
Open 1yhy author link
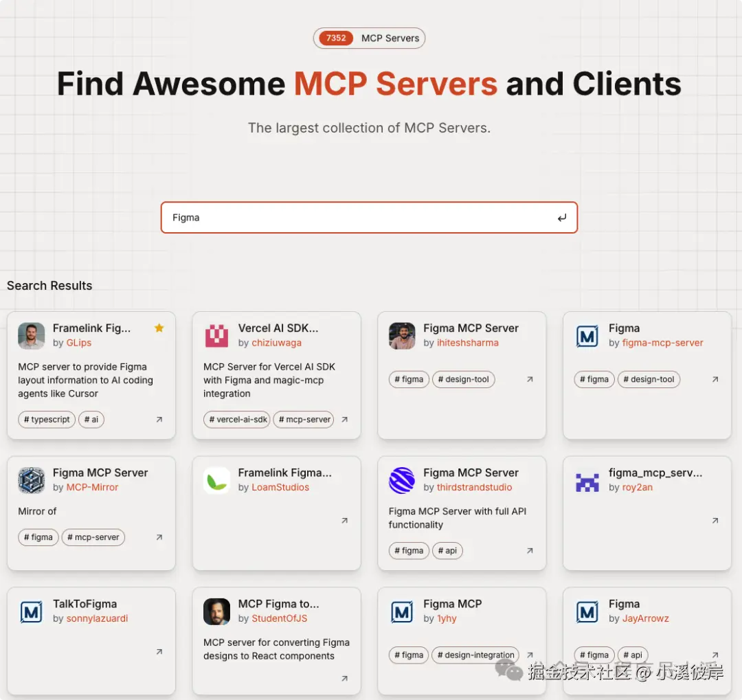tap(447, 618)
